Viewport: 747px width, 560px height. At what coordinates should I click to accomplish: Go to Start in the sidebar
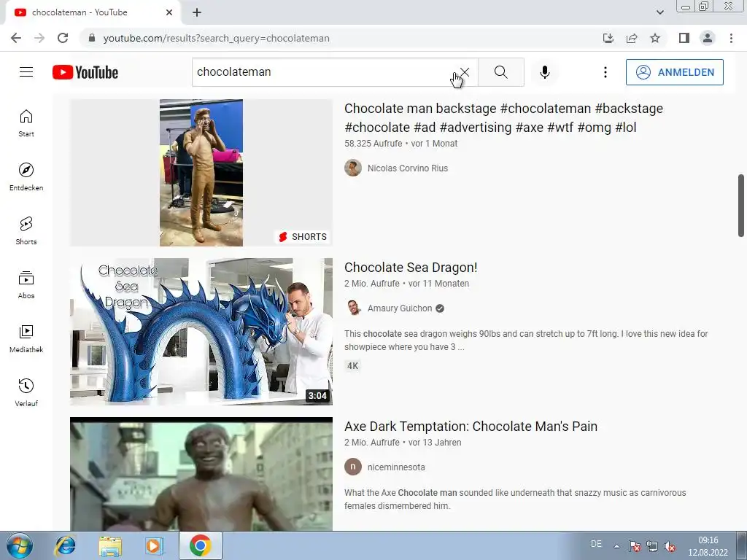click(x=26, y=122)
